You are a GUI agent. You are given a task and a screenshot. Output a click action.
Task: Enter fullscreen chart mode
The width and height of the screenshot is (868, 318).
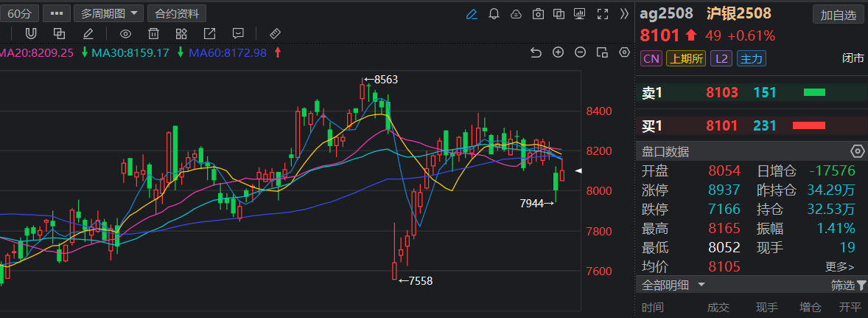603,14
